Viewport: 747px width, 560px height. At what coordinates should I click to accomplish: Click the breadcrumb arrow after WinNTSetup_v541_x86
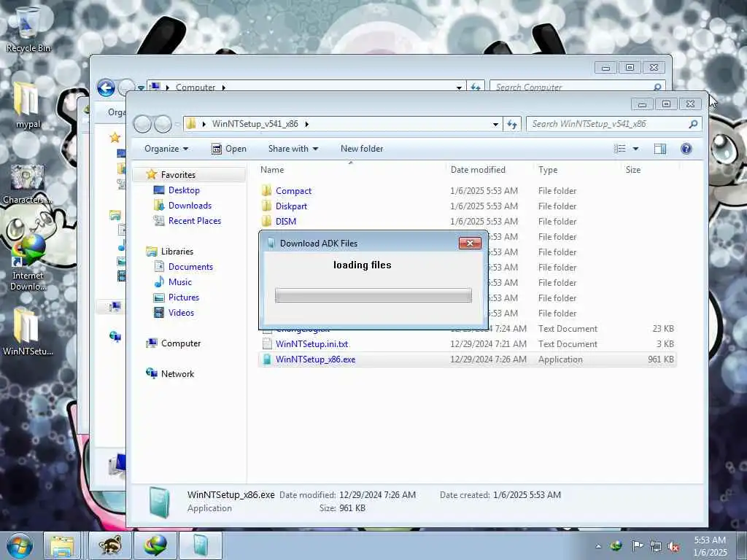[x=307, y=124]
